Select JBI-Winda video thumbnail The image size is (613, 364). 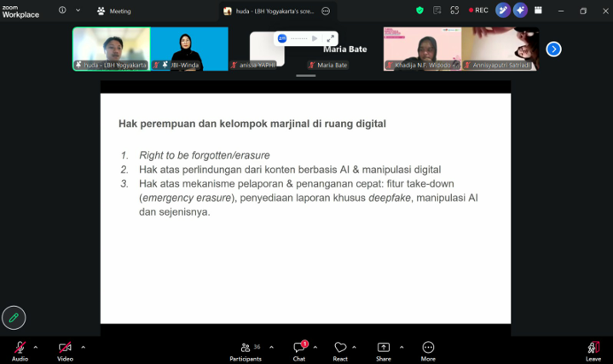[x=189, y=49]
